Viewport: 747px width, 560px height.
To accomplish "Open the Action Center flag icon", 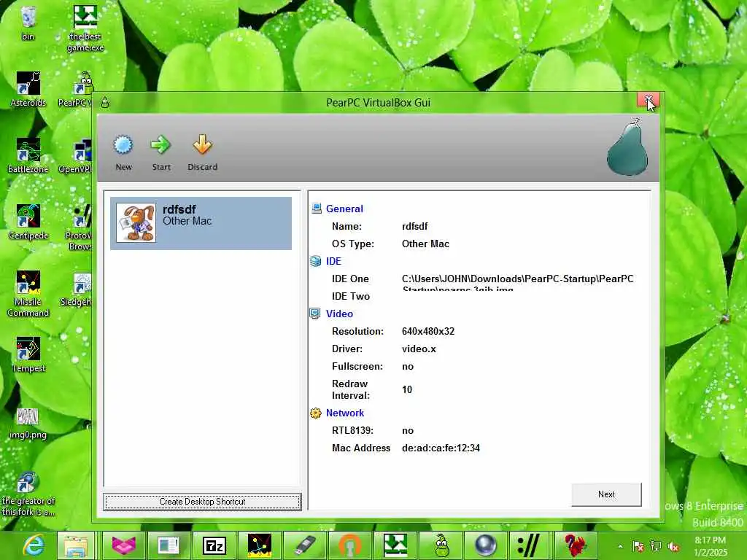I will click(638, 547).
